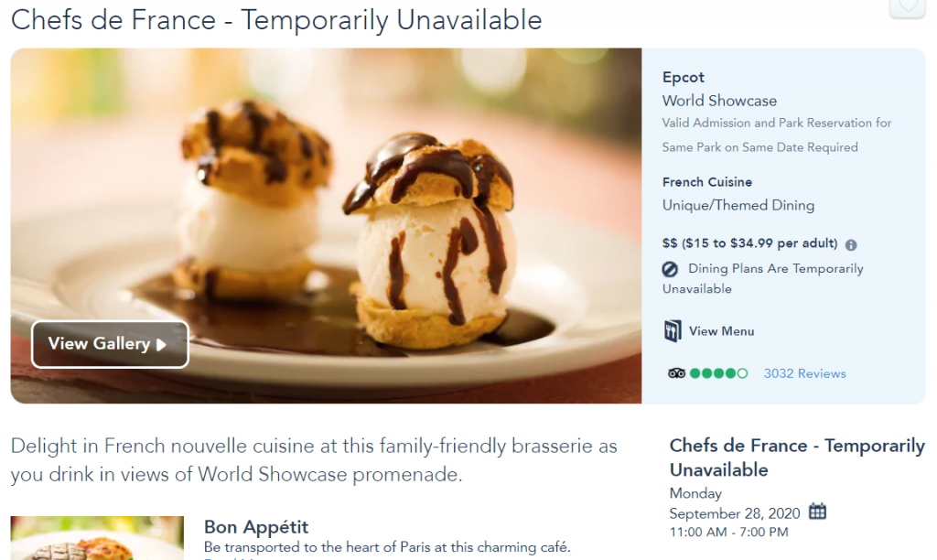
Task: Click the Bon Appétit dish thumbnail
Action: [x=97, y=539]
